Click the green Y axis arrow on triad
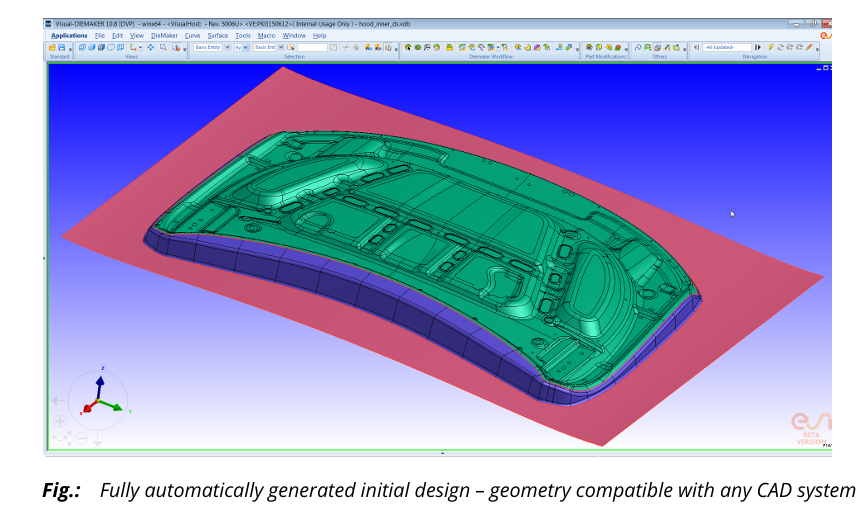Screen dimensions: 866x508 point(115,408)
